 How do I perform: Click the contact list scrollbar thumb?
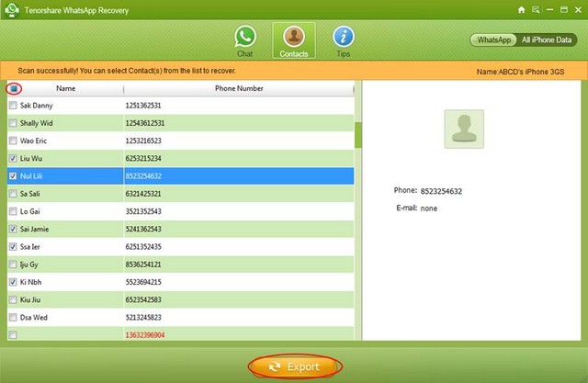[x=357, y=135]
